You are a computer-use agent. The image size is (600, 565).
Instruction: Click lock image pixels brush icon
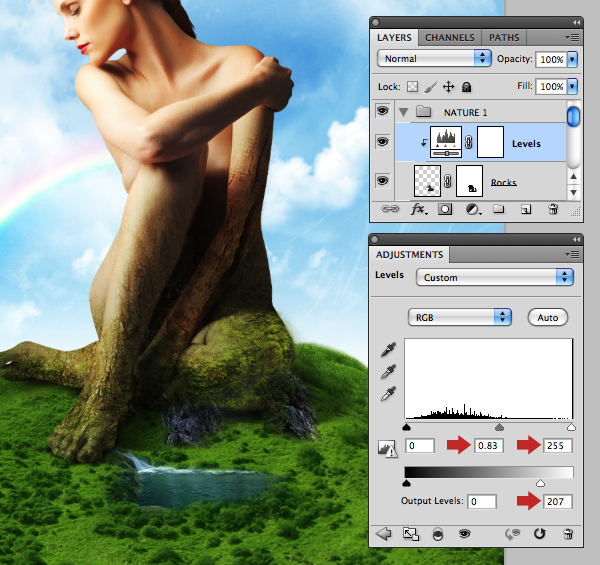[430, 87]
